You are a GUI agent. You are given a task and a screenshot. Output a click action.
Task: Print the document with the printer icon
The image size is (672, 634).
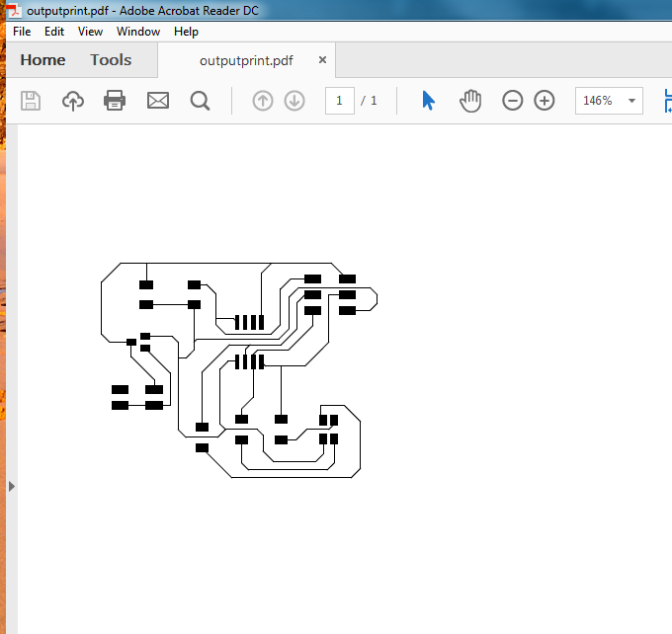point(115,101)
